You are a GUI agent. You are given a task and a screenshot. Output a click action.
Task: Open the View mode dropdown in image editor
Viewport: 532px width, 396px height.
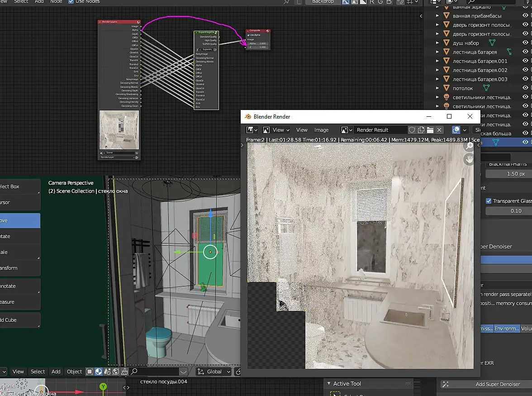276,130
